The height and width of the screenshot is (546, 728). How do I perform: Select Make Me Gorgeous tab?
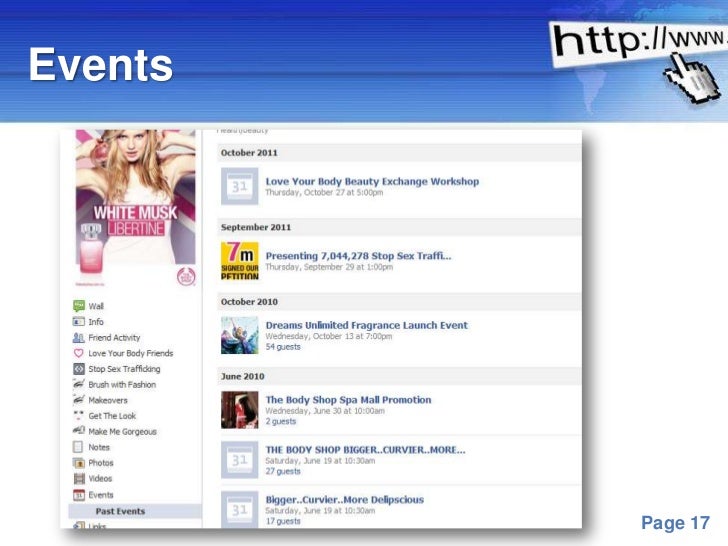(x=123, y=432)
